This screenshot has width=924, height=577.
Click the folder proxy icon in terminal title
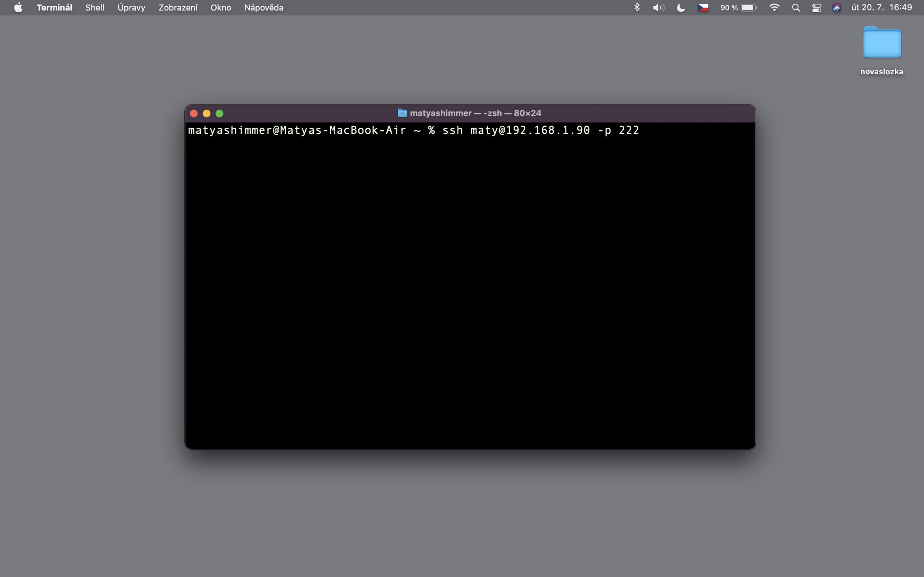coord(402,113)
